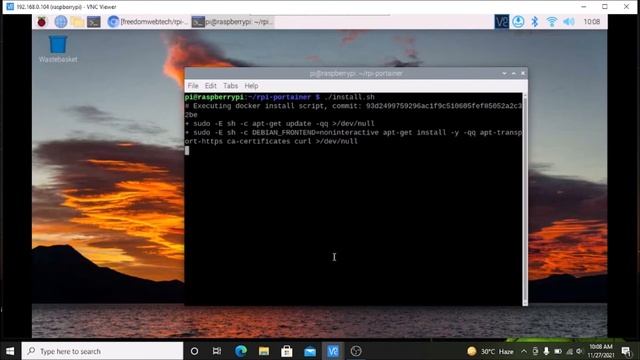Select the Wastebasket desktop icon
Screen dimensions: 640x360
(58, 49)
